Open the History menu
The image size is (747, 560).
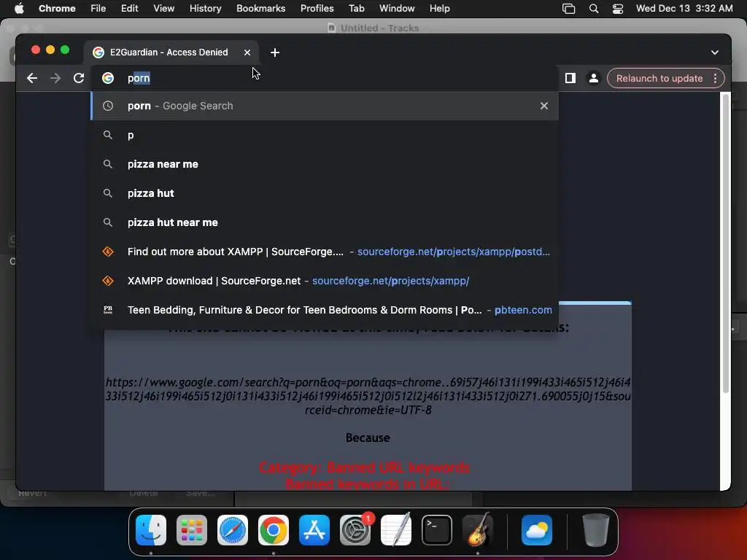coord(205,9)
